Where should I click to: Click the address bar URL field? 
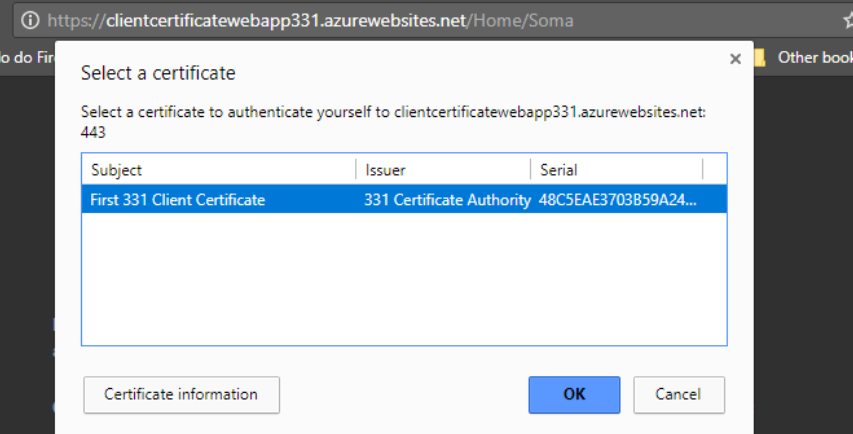pos(430,21)
